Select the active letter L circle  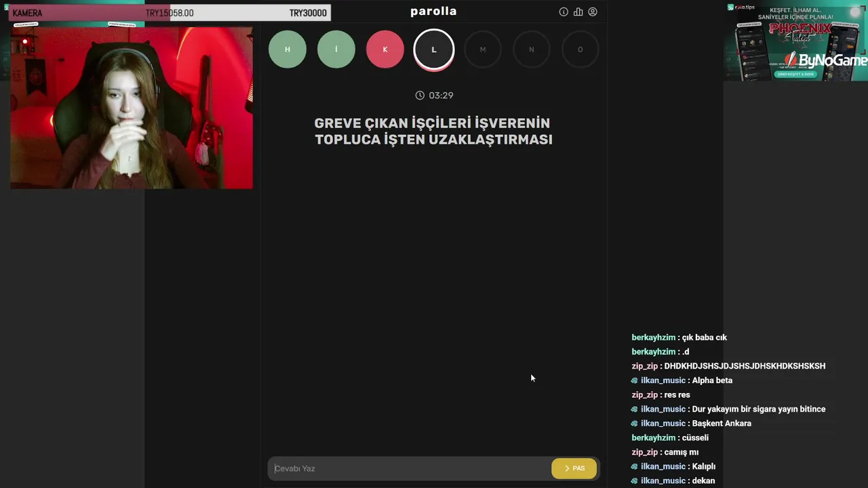pos(434,49)
